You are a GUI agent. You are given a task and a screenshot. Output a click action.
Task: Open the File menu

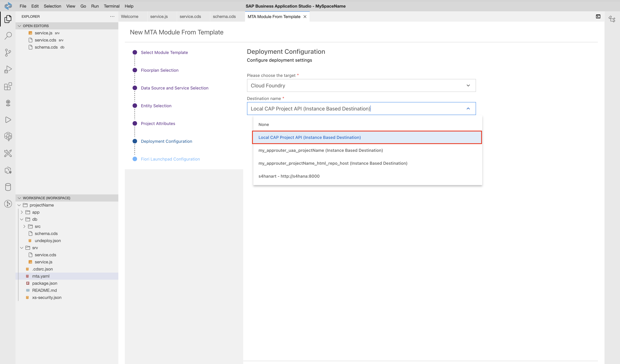tap(23, 6)
